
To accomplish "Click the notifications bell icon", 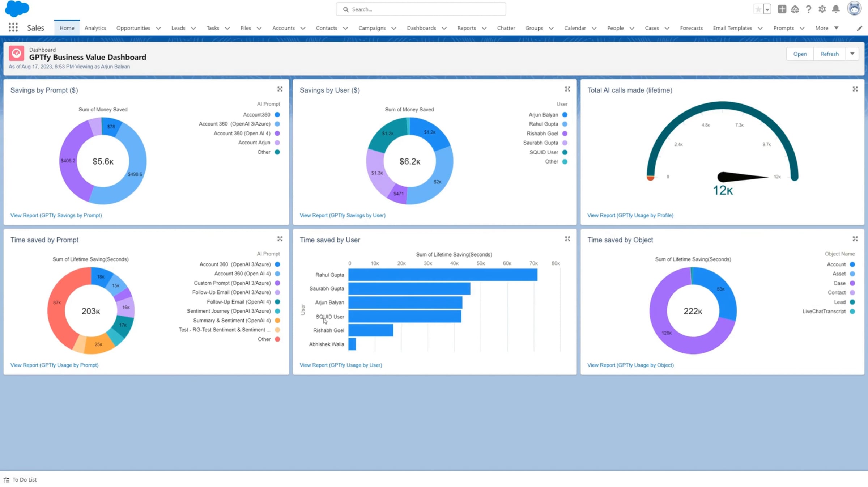I will pyautogui.click(x=835, y=9).
